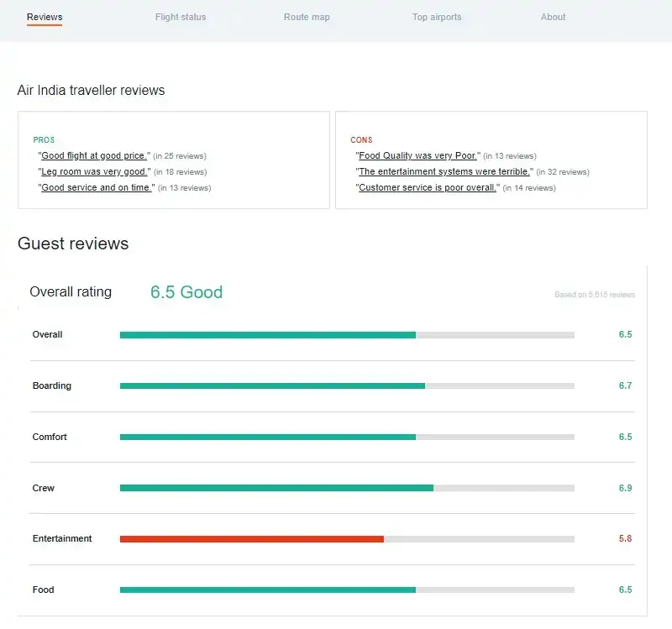Screen dimensions: 672x629
Task: Follow "Good service and on time." link
Action: point(97,188)
